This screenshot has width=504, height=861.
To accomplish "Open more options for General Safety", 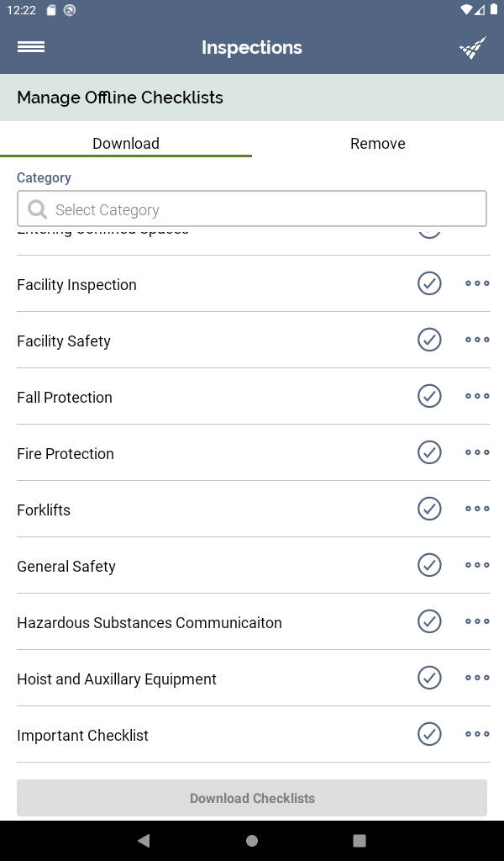I will (477, 565).
